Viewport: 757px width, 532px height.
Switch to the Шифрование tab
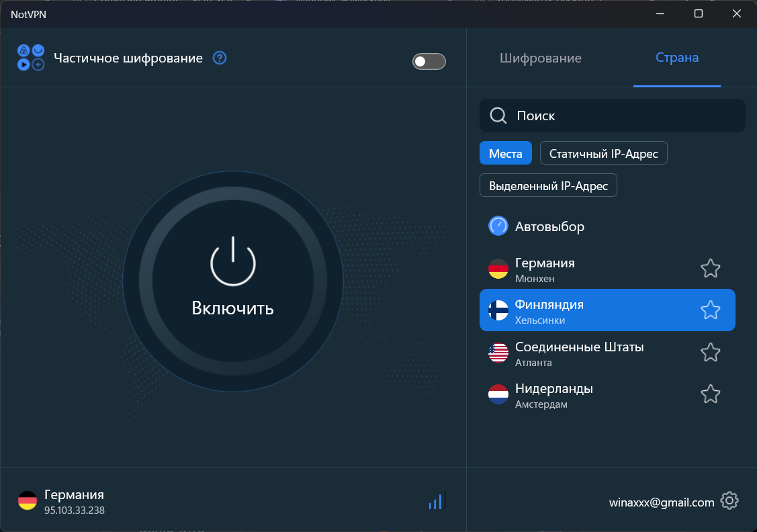541,58
